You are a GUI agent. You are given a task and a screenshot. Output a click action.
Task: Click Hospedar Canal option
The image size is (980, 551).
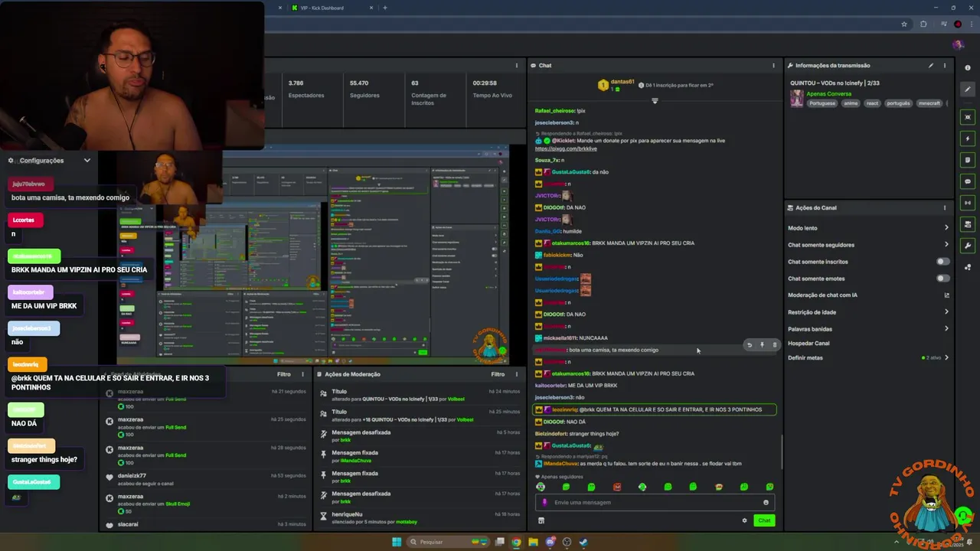tap(808, 344)
